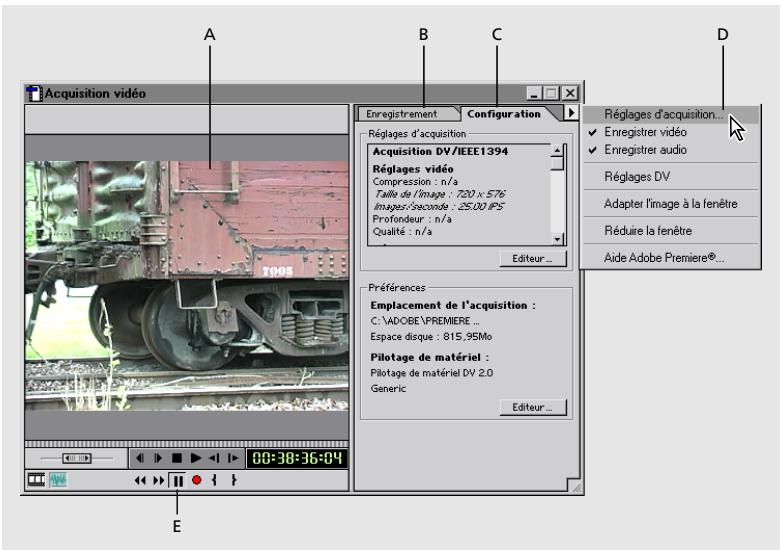Uncheck Enregistrer audio in the menu
The height and width of the screenshot is (550, 781).
tap(645, 150)
